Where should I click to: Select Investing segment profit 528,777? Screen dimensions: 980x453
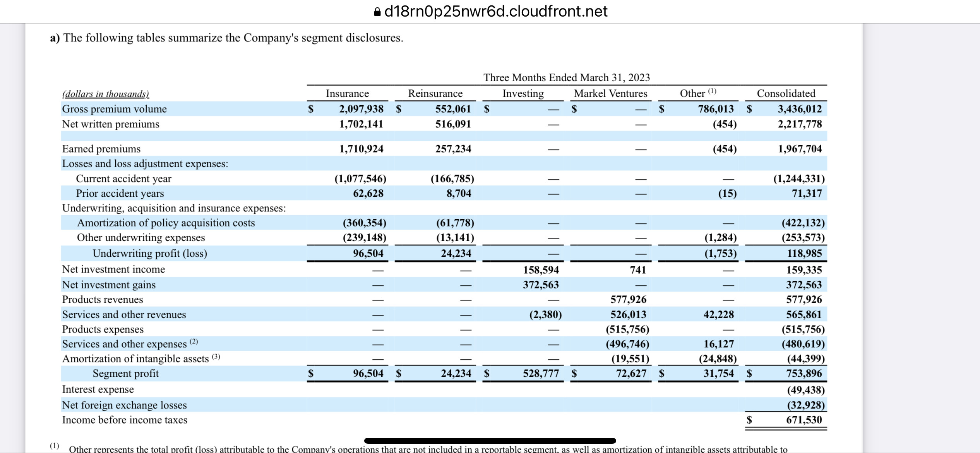coord(541,373)
